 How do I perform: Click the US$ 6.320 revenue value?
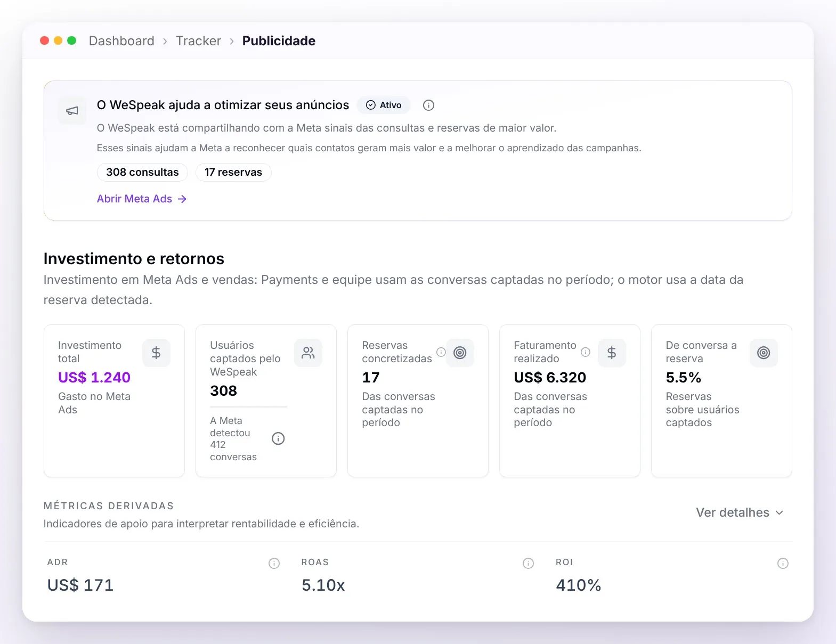point(550,377)
